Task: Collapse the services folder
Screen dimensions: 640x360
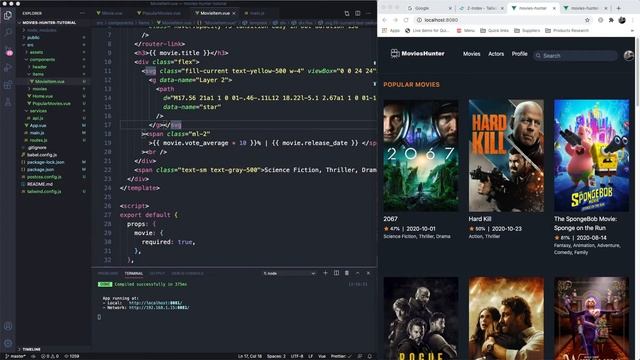Action: pyautogui.click(x=38, y=111)
